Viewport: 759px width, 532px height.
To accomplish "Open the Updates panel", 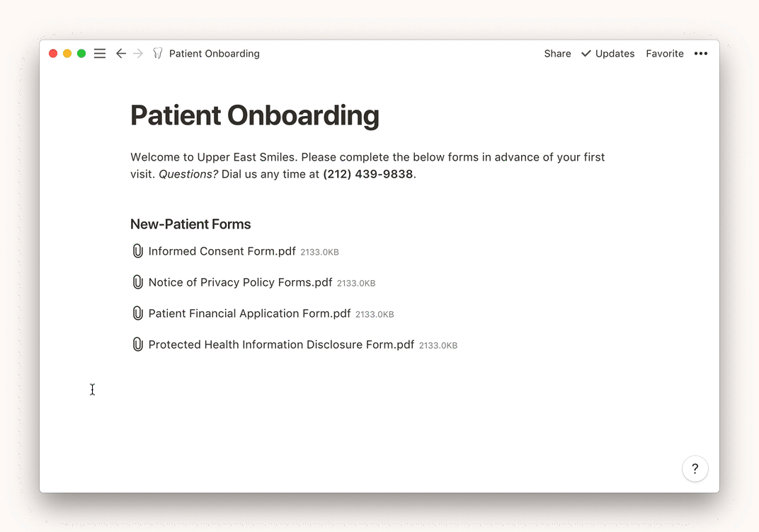I will point(607,54).
